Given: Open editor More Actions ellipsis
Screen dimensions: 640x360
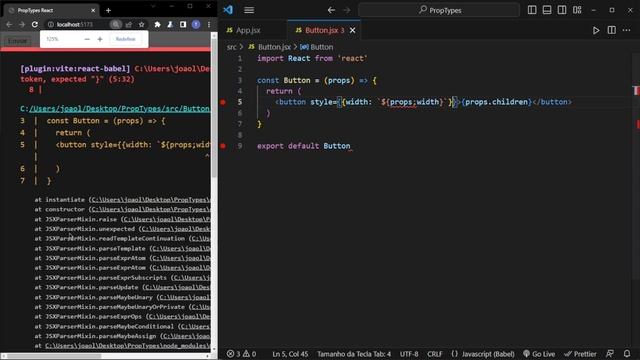Looking at the screenshot, I should (627, 30).
